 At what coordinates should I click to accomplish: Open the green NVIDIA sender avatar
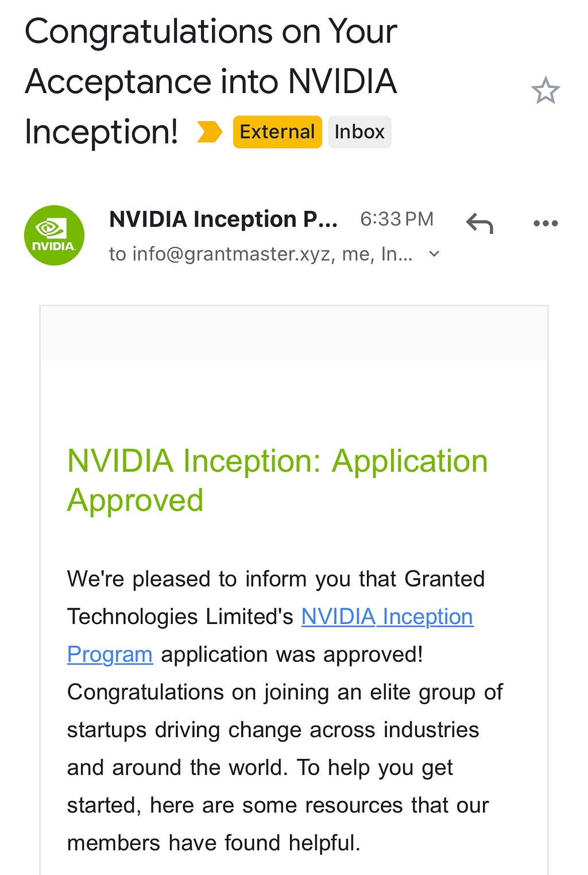click(x=54, y=235)
